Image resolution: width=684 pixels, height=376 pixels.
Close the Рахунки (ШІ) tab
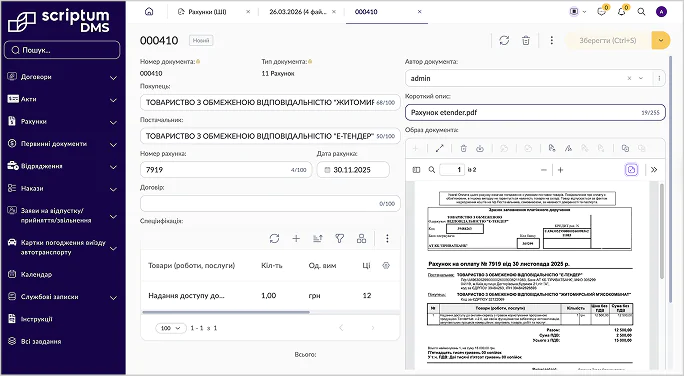tap(248, 12)
